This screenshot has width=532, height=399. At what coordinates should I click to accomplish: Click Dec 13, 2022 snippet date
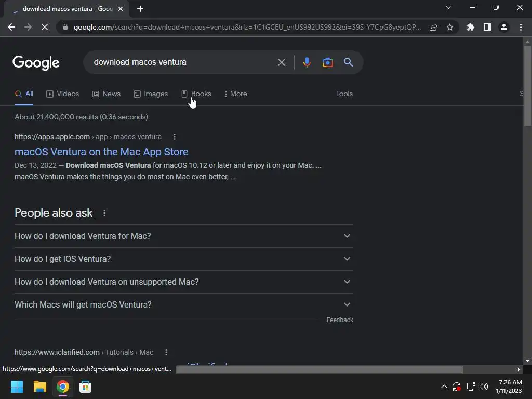click(x=36, y=166)
